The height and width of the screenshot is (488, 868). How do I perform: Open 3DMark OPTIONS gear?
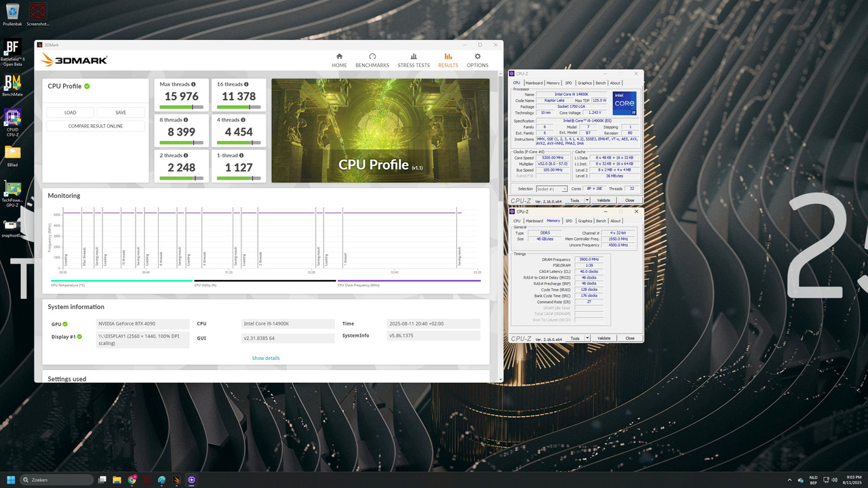coord(477,60)
